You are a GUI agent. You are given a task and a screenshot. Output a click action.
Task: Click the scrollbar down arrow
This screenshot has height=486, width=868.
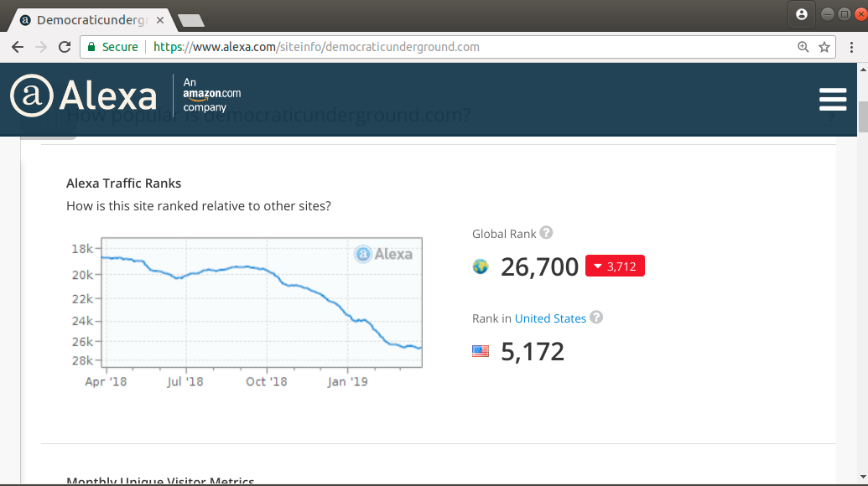click(x=863, y=477)
